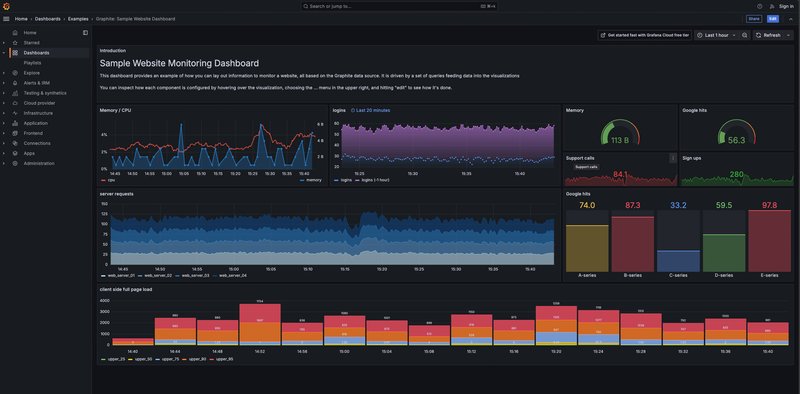Click the Grafana logo icon
The image size is (800, 394).
6,6
